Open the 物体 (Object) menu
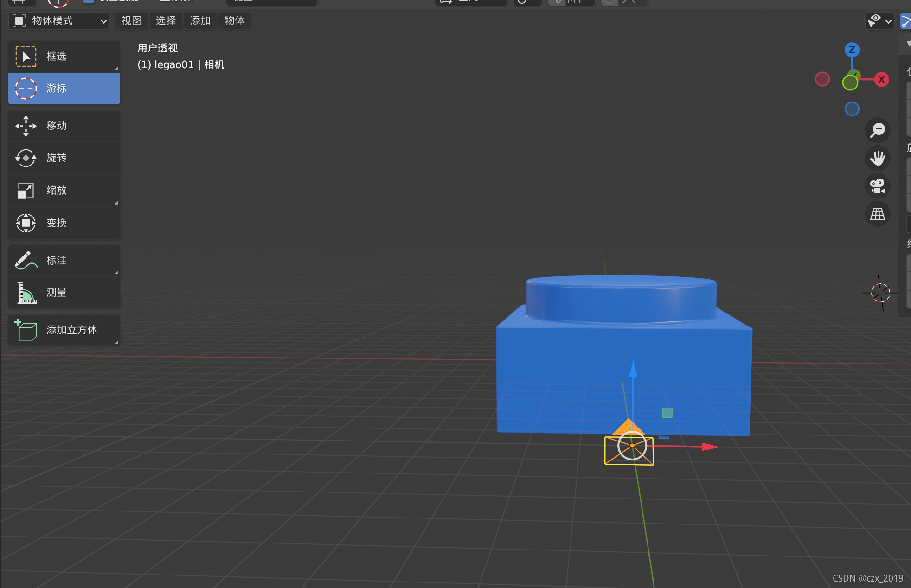The image size is (911, 588). (235, 21)
